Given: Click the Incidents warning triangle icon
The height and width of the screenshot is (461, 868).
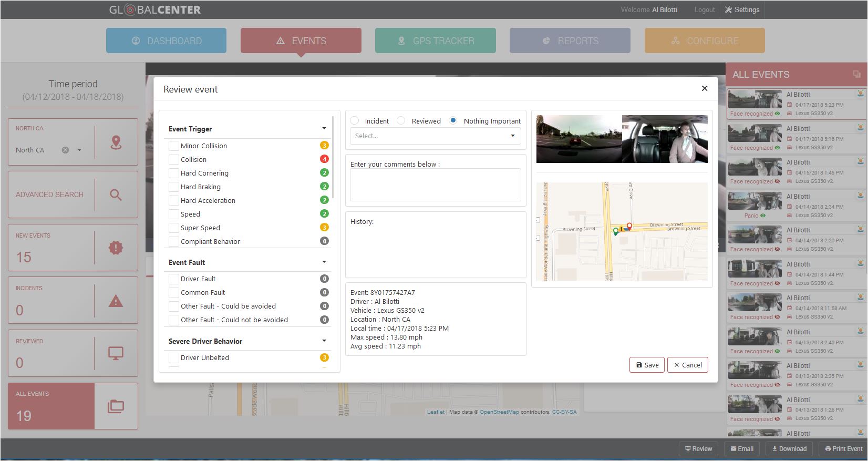Looking at the screenshot, I should pos(116,301).
